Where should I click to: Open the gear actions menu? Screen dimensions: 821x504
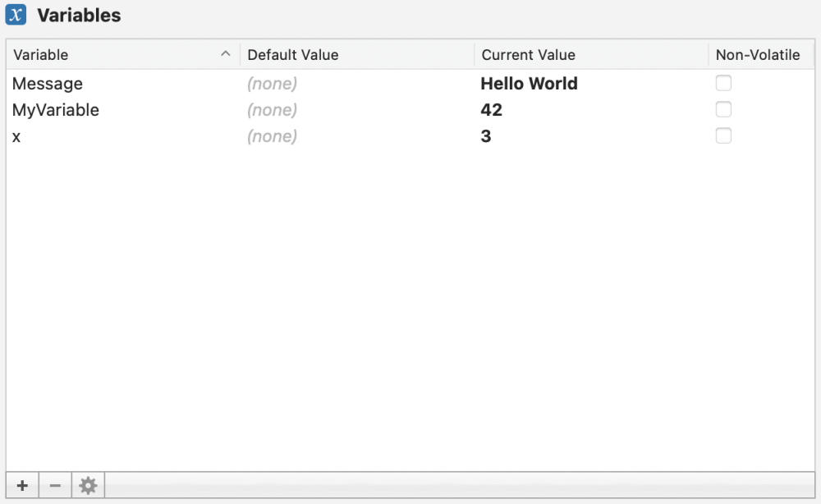[88, 486]
